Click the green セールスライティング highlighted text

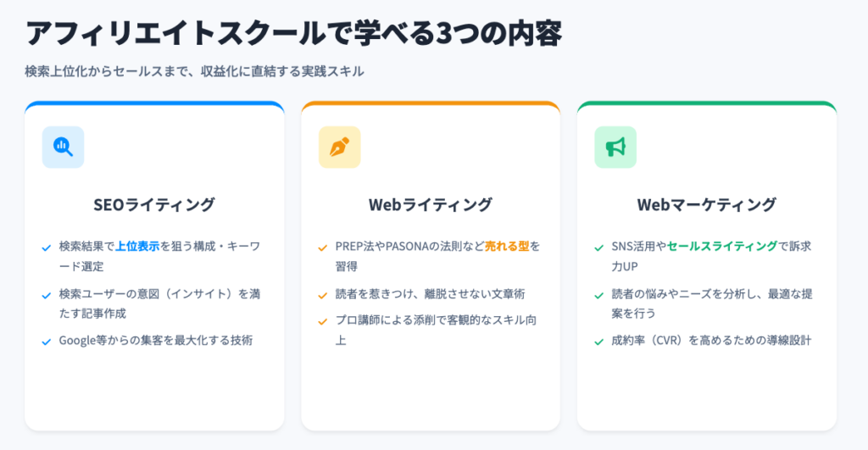pyautogui.click(x=722, y=247)
